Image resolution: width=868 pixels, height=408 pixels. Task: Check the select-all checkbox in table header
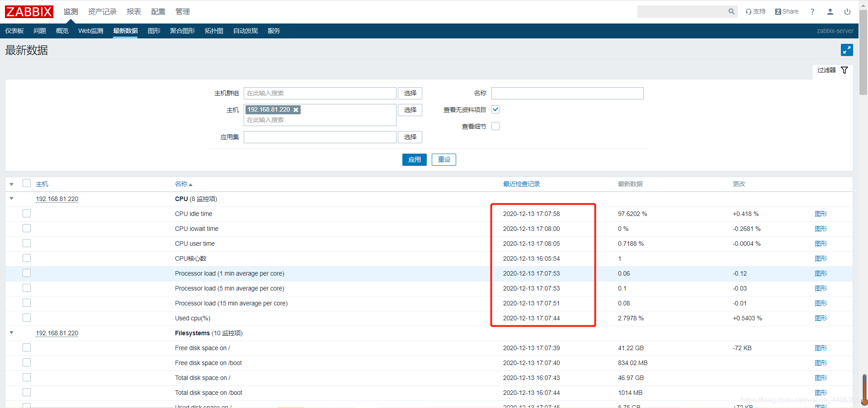click(27, 183)
